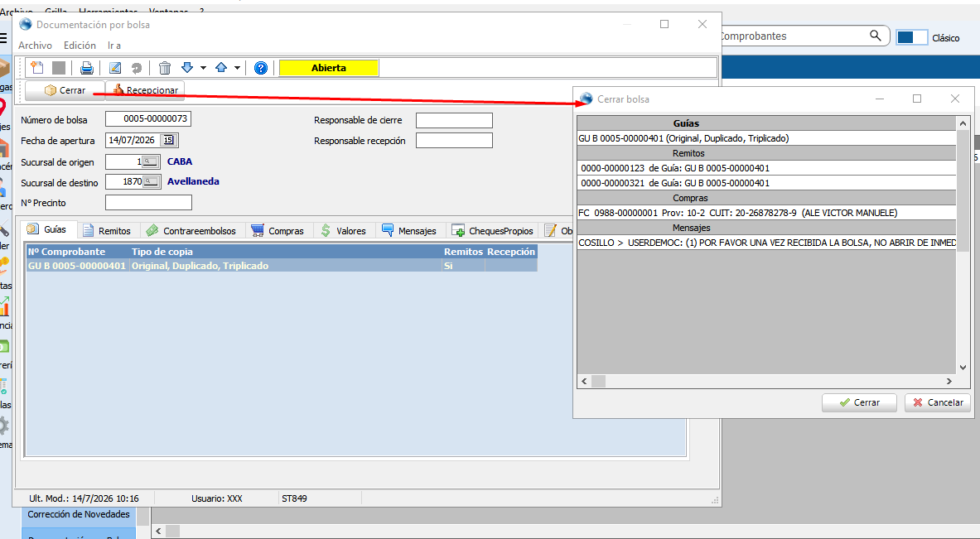Click the Remitos column header in grid

(x=463, y=252)
